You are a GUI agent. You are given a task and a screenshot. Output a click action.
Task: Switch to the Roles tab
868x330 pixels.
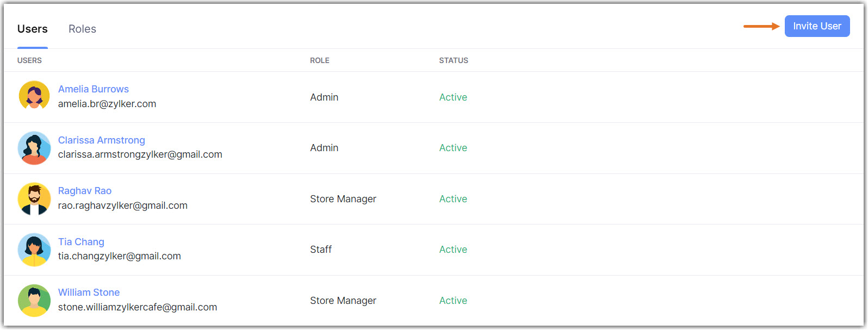click(82, 29)
